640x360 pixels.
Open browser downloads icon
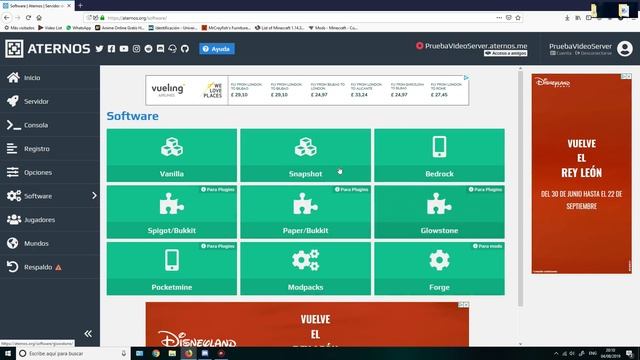click(567, 18)
